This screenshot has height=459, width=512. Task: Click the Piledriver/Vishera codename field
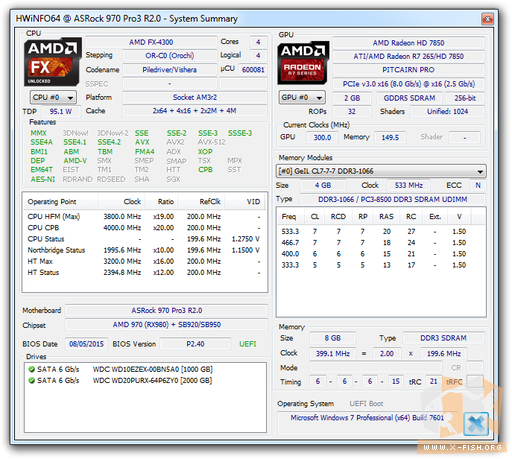point(170,70)
